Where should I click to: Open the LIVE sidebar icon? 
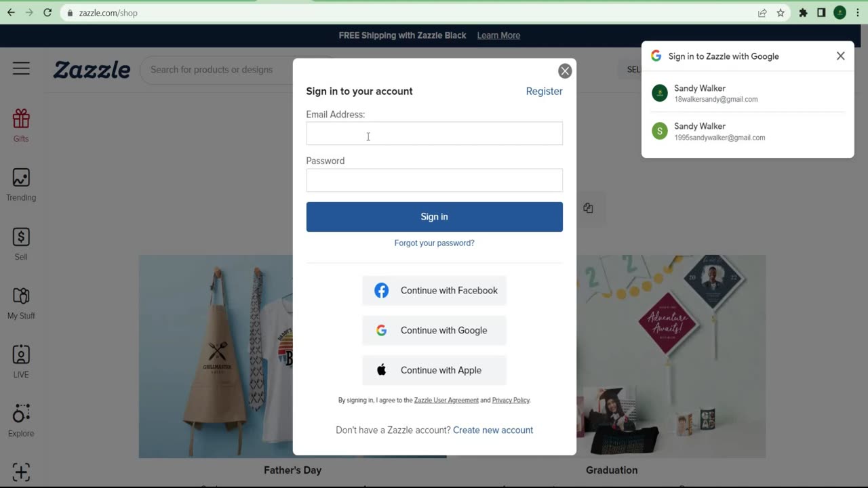click(21, 362)
